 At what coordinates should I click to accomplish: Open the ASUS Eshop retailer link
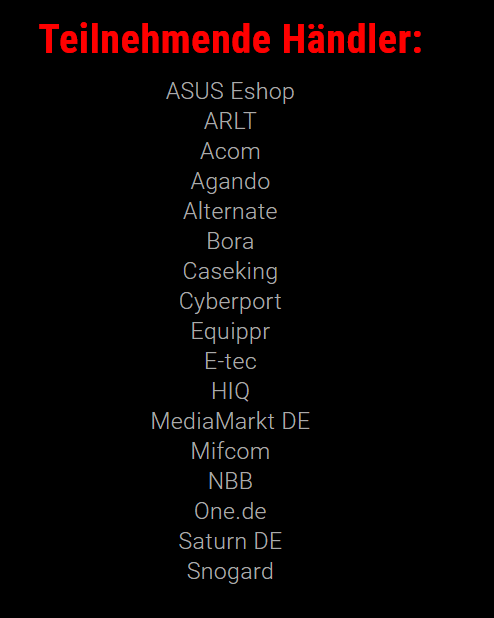click(x=230, y=92)
